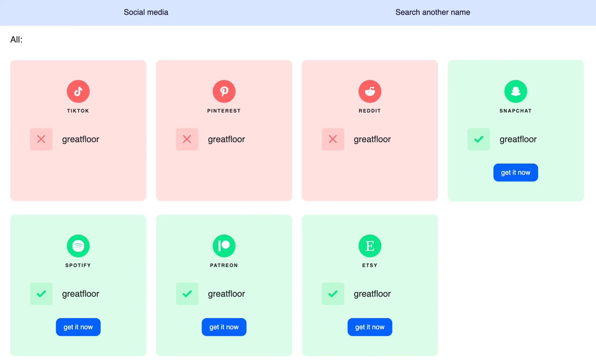The image size is (596, 364).
Task: Click the green checkmark under Etsy
Action: pos(333,294)
